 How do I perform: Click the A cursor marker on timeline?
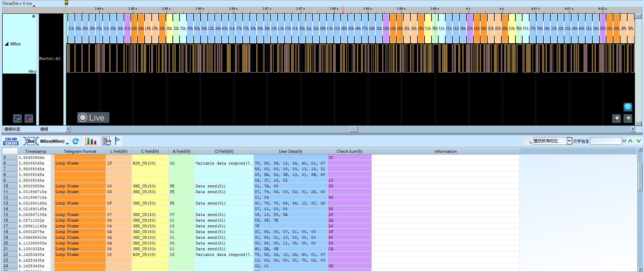(66, 3)
